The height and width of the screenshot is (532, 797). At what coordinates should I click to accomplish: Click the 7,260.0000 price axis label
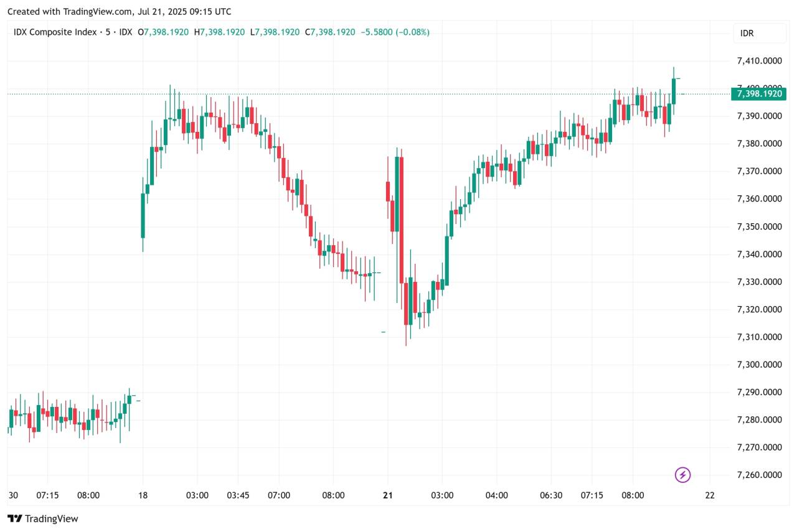(759, 475)
